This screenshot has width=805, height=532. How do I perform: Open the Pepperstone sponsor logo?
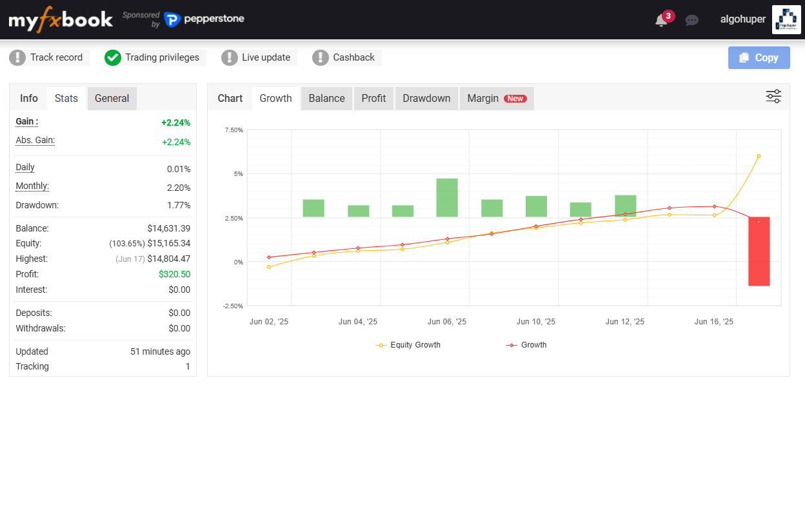click(204, 19)
